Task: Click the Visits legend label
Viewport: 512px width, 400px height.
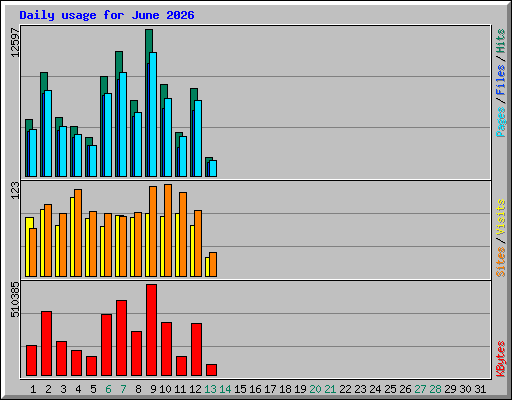Action: coord(500,218)
